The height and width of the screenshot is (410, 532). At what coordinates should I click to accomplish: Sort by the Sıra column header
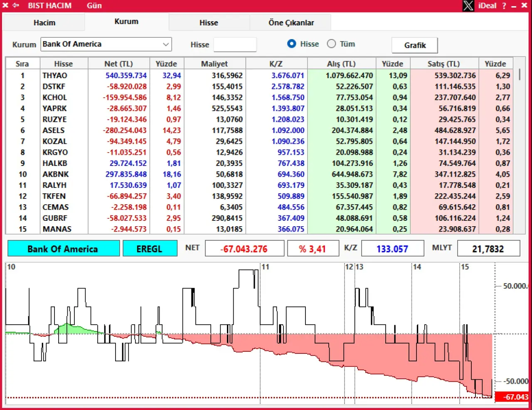coord(22,64)
